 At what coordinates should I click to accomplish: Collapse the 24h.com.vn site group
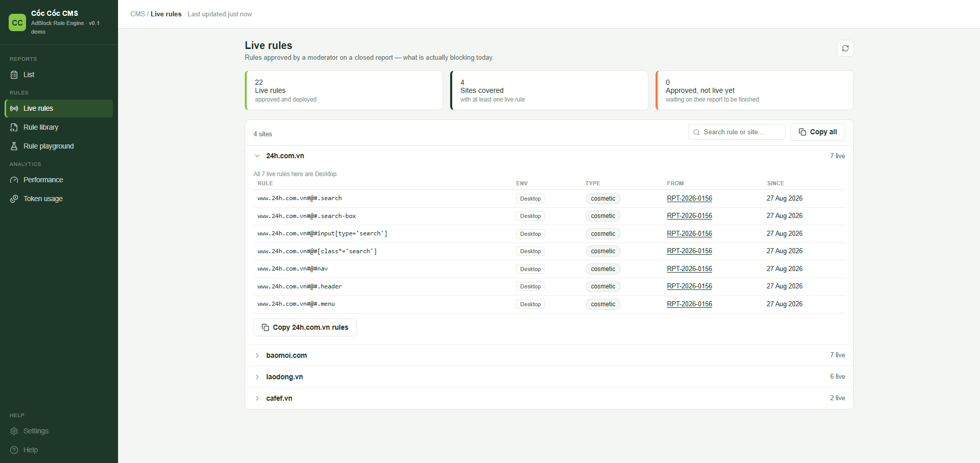257,156
